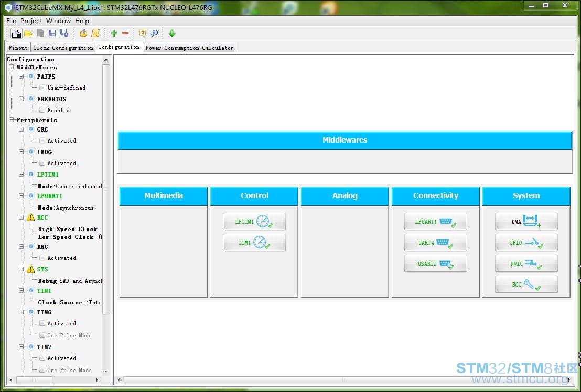
Task: Click the Save Project As icon
Action: click(64, 33)
